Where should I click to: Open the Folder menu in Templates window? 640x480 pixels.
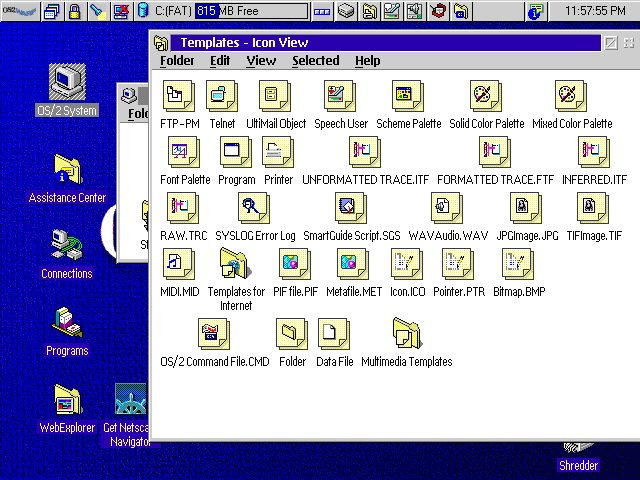click(177, 60)
